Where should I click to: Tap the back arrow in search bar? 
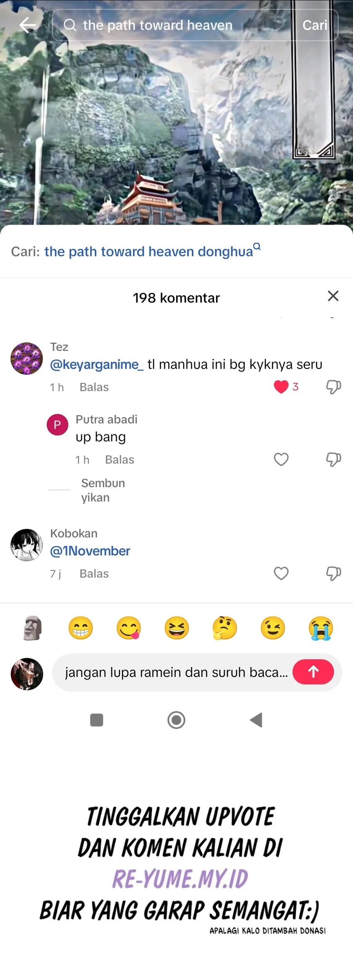click(27, 25)
